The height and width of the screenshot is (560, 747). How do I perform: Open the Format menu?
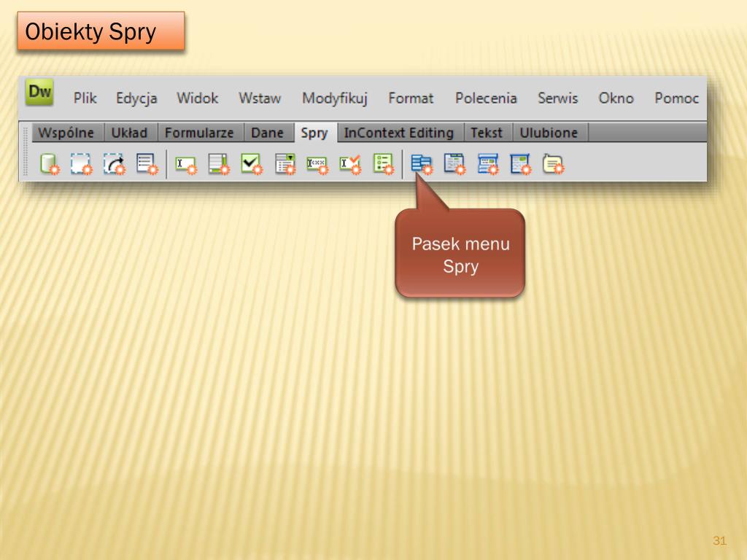(411, 98)
